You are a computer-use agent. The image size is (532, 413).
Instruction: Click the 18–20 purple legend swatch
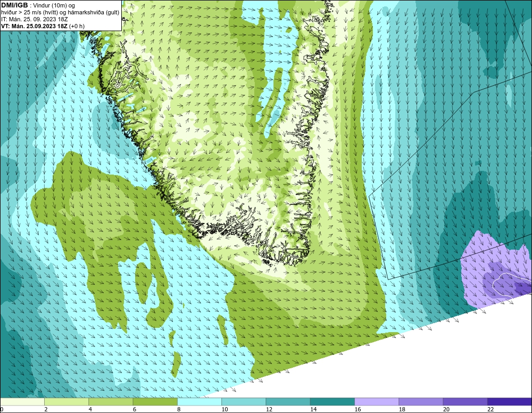click(421, 402)
